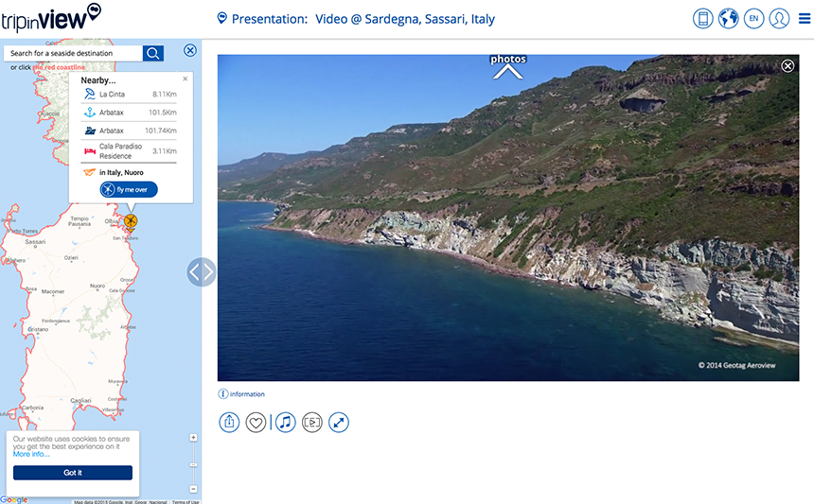
Task: Click Oristano on the map
Action: click(x=38, y=329)
